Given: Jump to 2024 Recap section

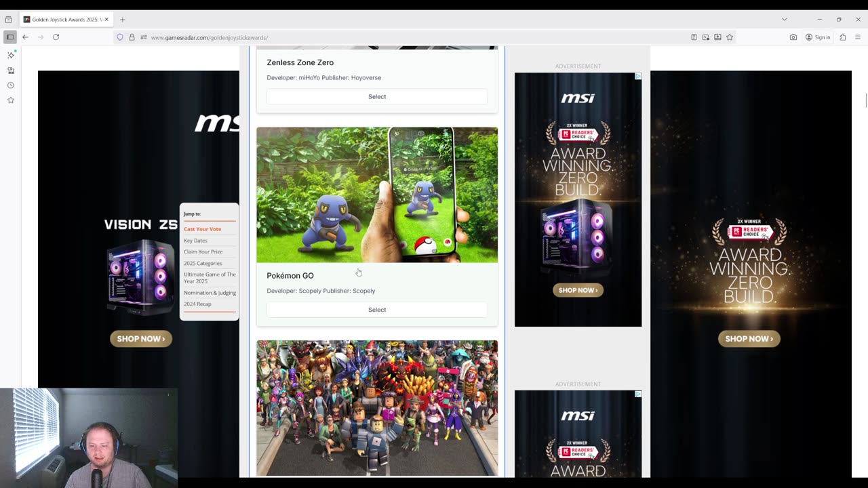Looking at the screenshot, I should [x=197, y=304].
